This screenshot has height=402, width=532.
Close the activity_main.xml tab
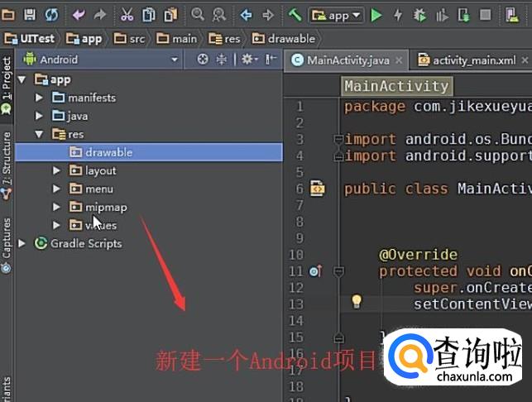pyautogui.click(x=525, y=60)
